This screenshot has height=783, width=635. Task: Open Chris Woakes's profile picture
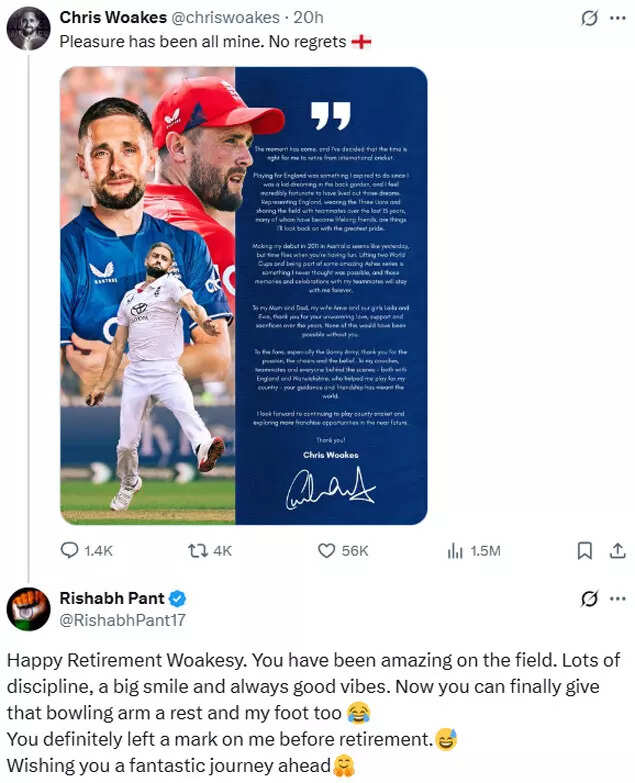(x=28, y=28)
